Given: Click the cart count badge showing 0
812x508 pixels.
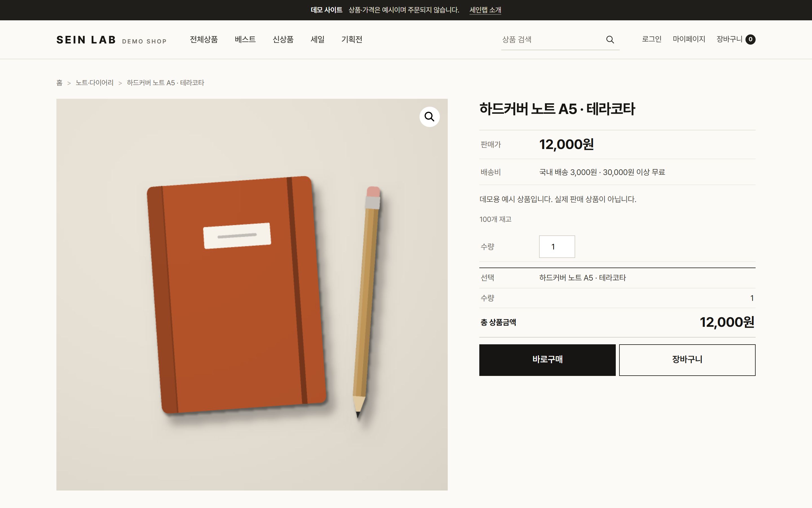Looking at the screenshot, I should coord(750,40).
